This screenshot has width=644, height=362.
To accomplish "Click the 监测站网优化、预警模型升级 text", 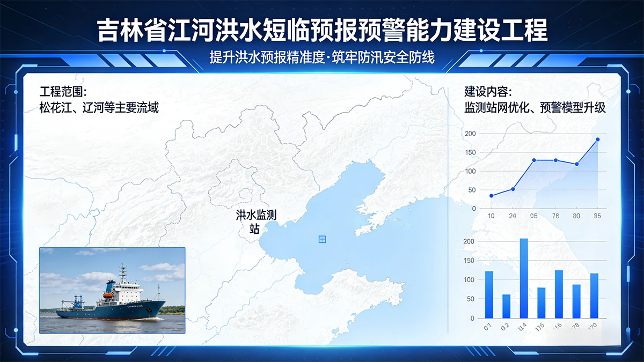I will 535,108.
